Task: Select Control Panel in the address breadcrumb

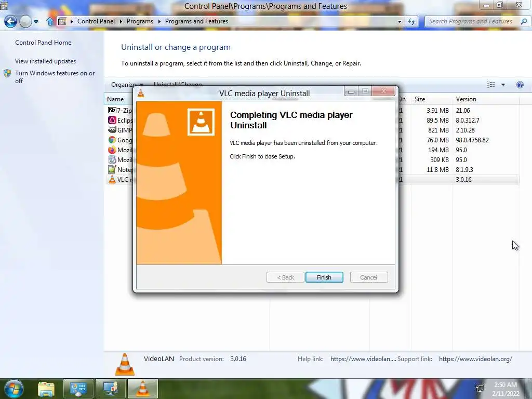Action: [x=96, y=21]
